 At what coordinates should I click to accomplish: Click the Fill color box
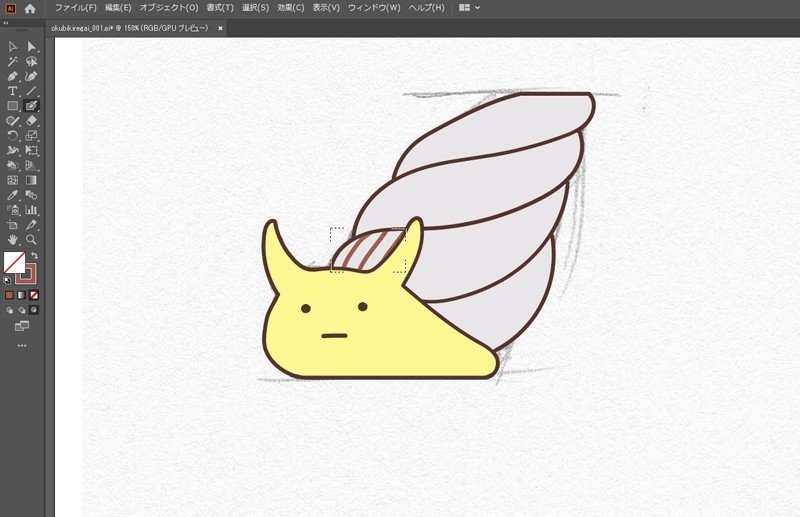[x=14, y=262]
